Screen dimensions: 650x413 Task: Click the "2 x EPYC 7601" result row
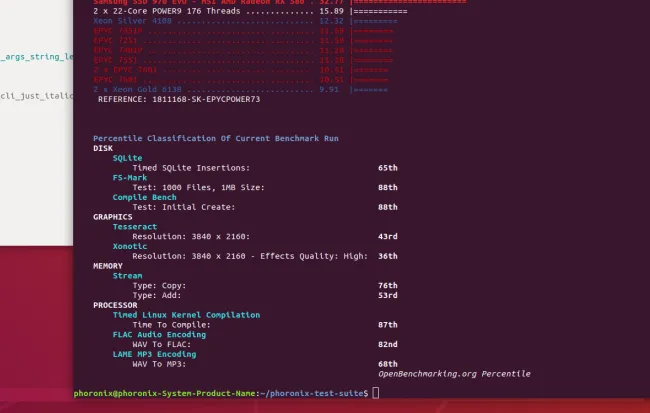[x=240, y=70]
